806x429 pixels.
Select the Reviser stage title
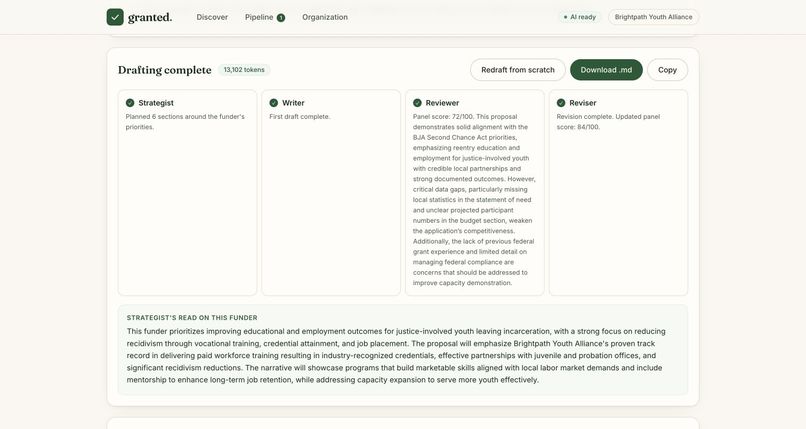tap(582, 103)
